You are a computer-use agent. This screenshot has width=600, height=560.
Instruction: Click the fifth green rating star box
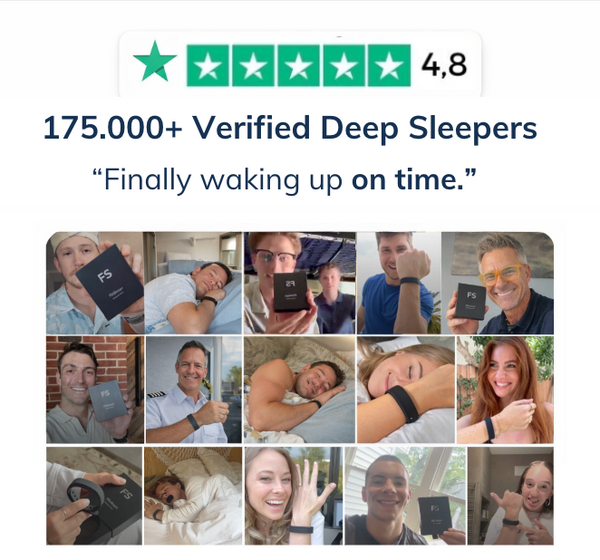point(389,65)
